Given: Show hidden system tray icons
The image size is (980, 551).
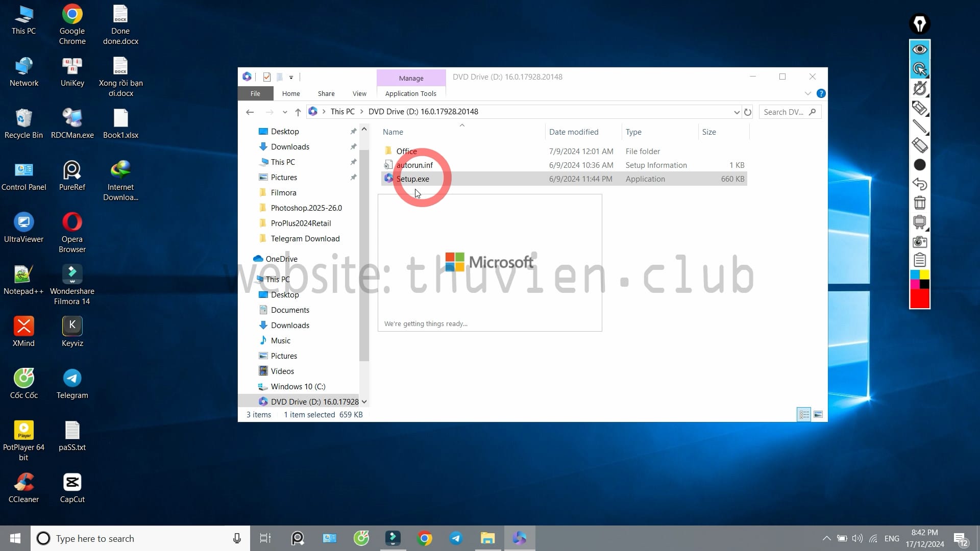Looking at the screenshot, I should coord(826,538).
